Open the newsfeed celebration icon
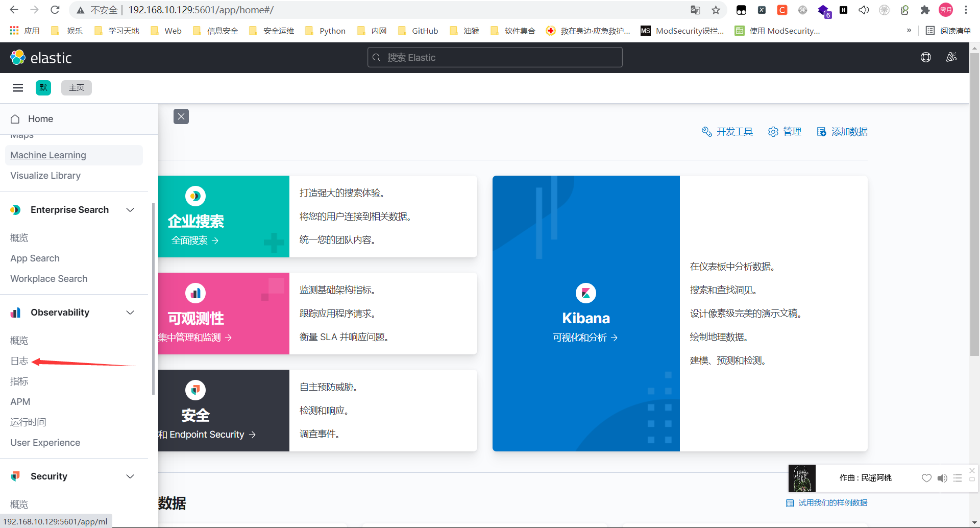 tap(951, 58)
